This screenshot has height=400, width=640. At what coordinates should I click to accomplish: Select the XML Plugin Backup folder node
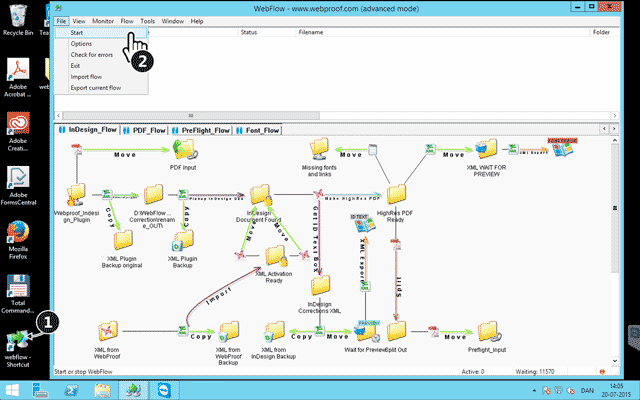[182, 241]
